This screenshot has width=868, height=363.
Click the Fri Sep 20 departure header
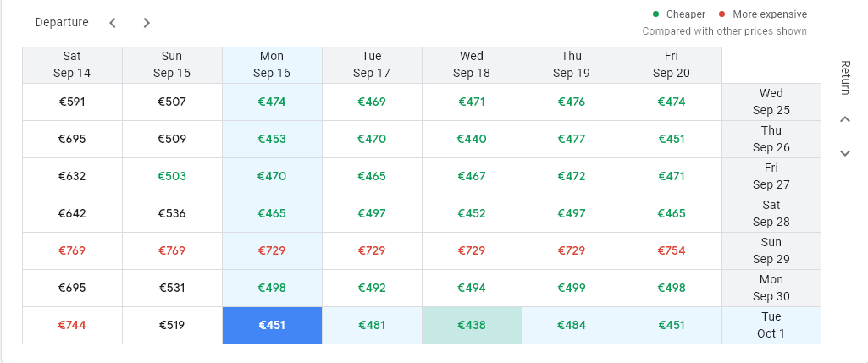tap(672, 64)
